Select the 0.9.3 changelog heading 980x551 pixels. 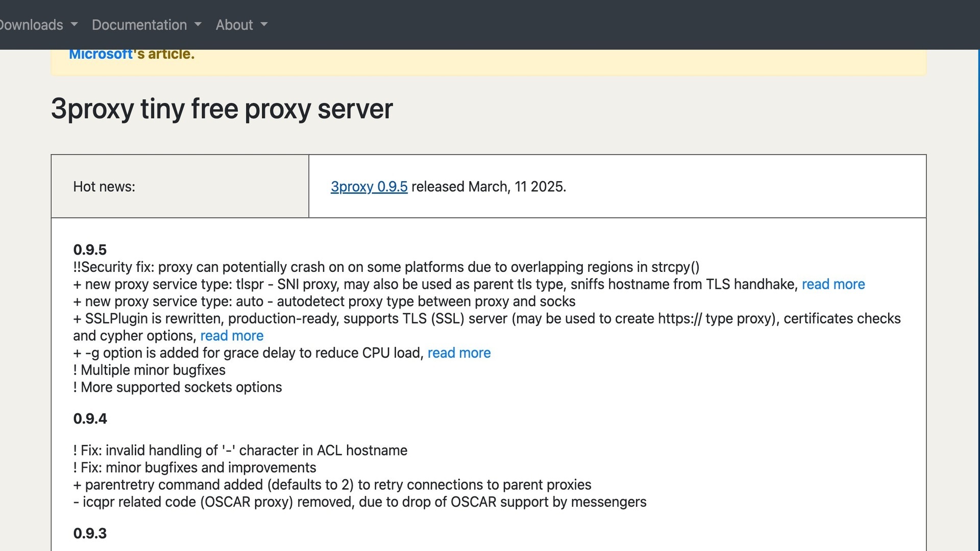tap(89, 533)
